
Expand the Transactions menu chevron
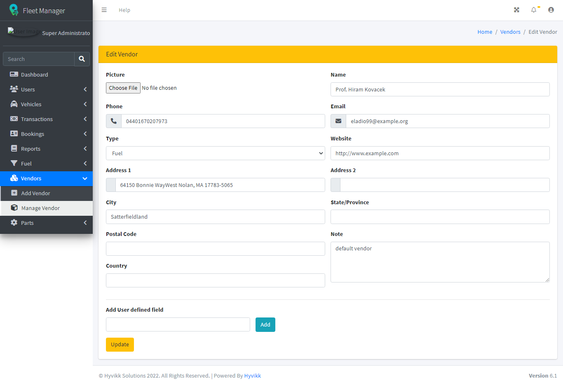(x=85, y=119)
